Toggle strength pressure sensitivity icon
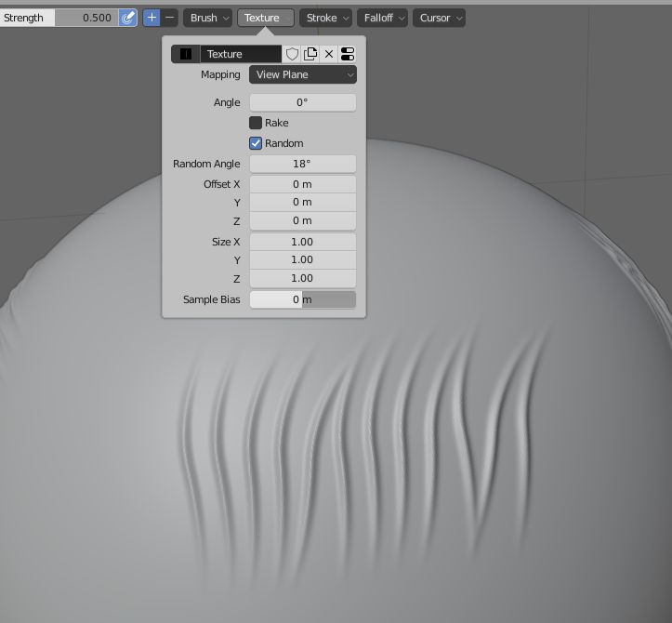Viewport: 672px width, 623px height. [127, 18]
